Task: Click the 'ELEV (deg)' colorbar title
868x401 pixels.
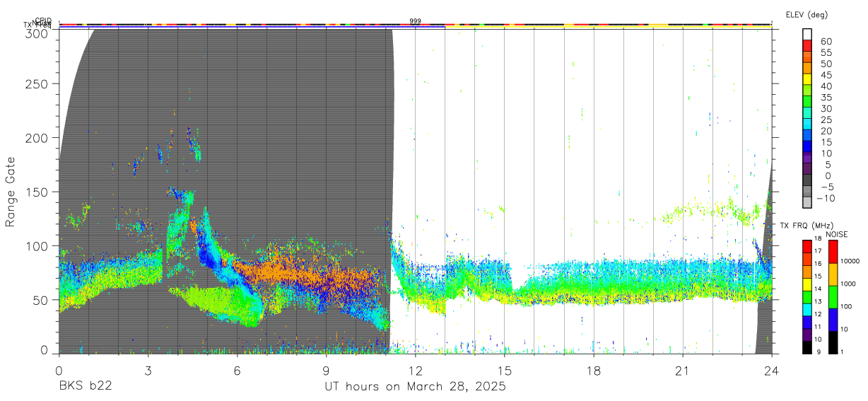Action: 807,15
